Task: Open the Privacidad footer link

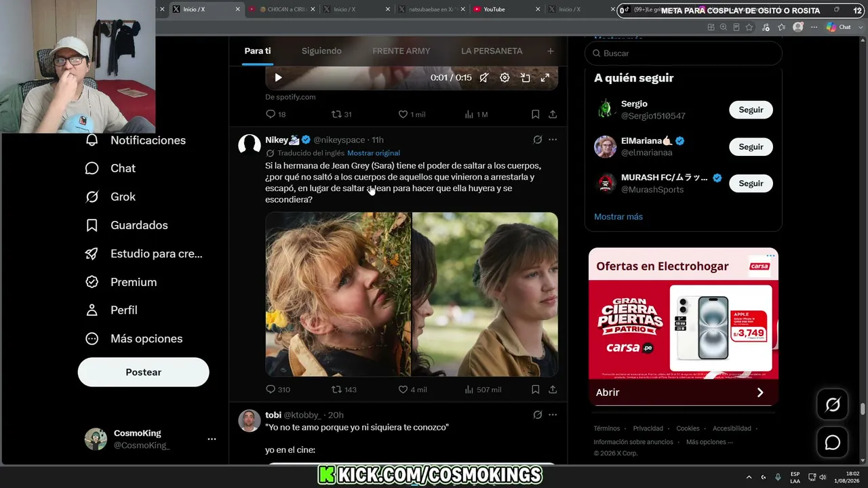Action: click(x=648, y=428)
